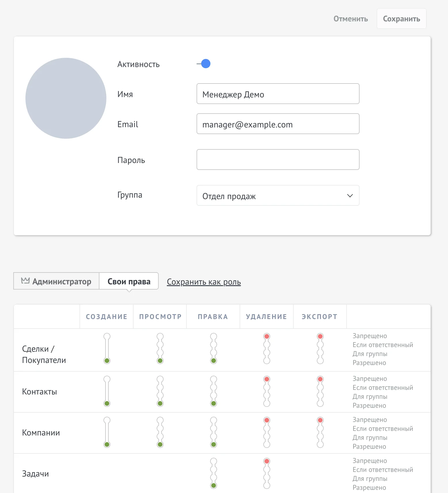Click into the Пароль field
Viewport: 448px width, 493px height.
(278, 160)
